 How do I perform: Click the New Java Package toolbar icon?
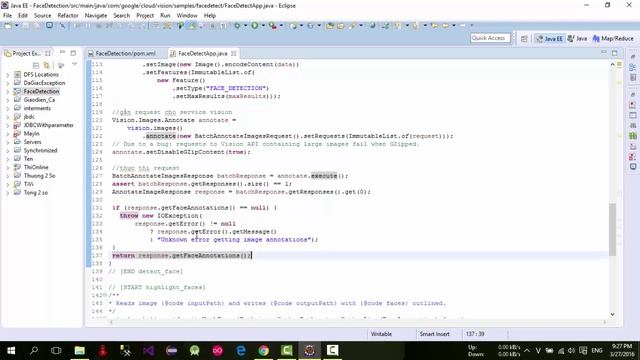[293, 26]
